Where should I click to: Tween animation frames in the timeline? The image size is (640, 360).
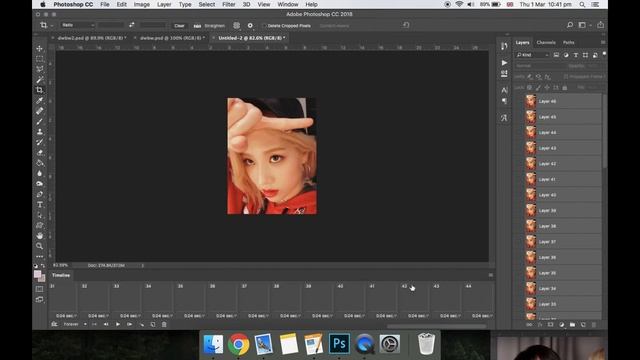[142, 324]
